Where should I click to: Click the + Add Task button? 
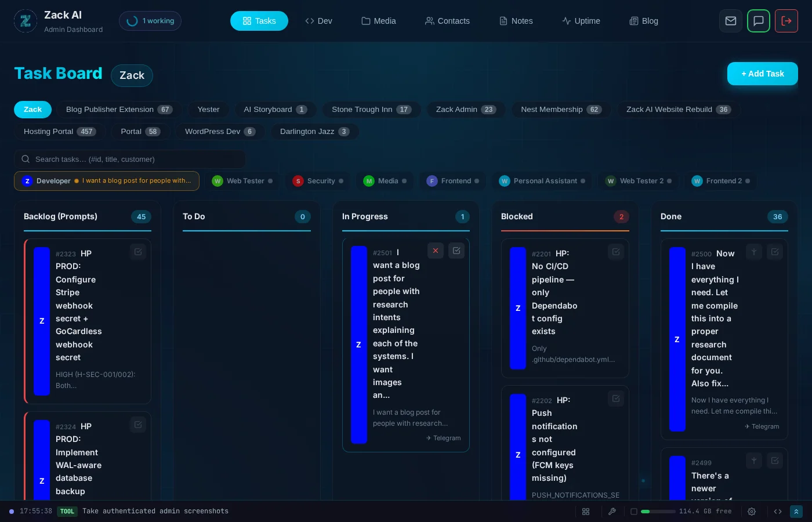pyautogui.click(x=763, y=74)
